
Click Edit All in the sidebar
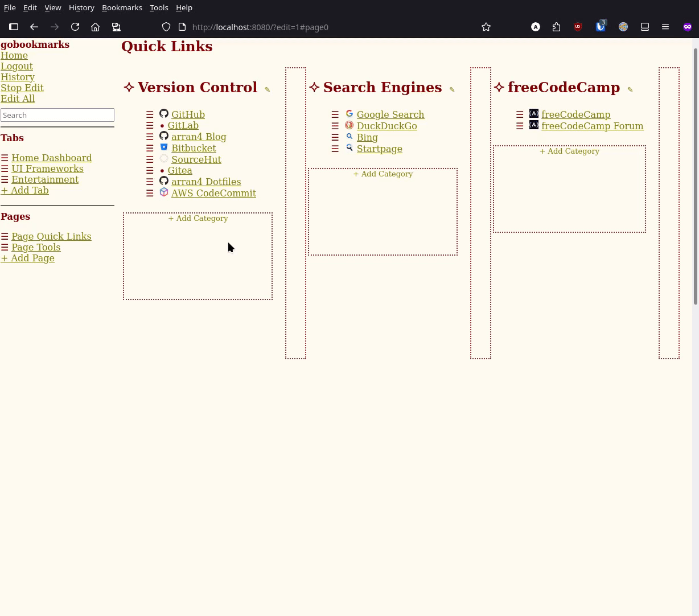(x=18, y=98)
